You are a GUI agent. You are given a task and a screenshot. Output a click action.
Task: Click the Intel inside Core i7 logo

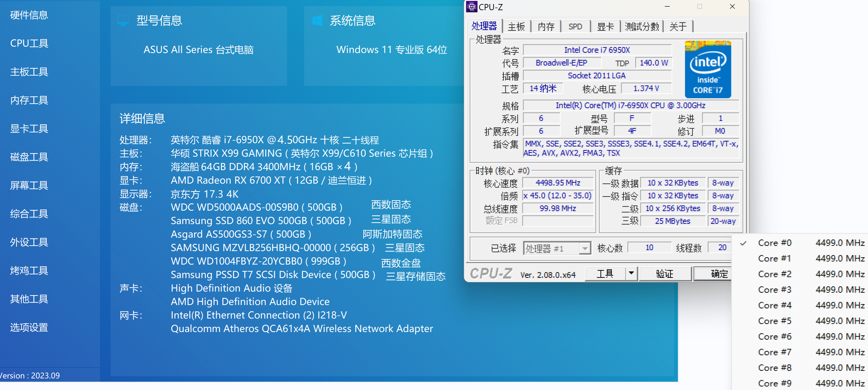pos(708,69)
